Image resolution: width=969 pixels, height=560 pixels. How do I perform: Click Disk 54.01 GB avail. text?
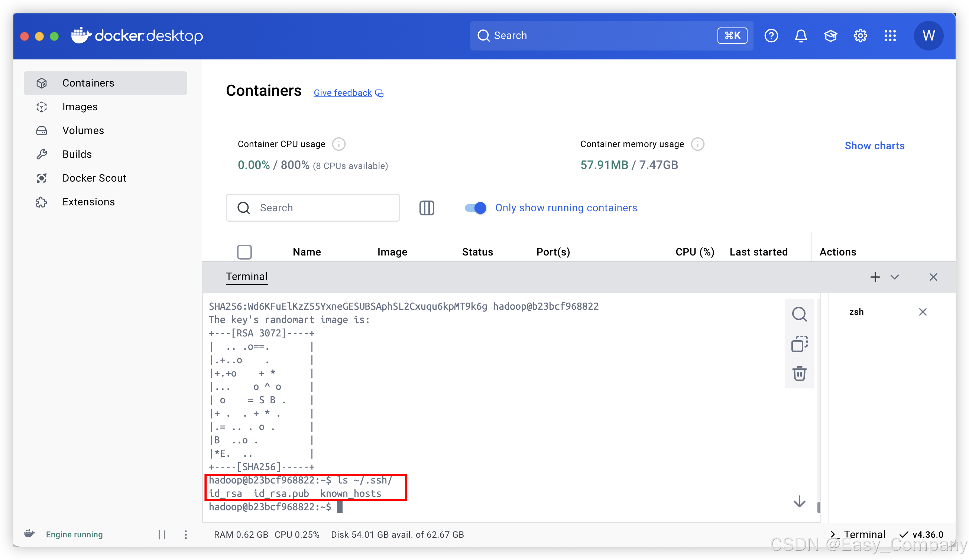coord(397,535)
